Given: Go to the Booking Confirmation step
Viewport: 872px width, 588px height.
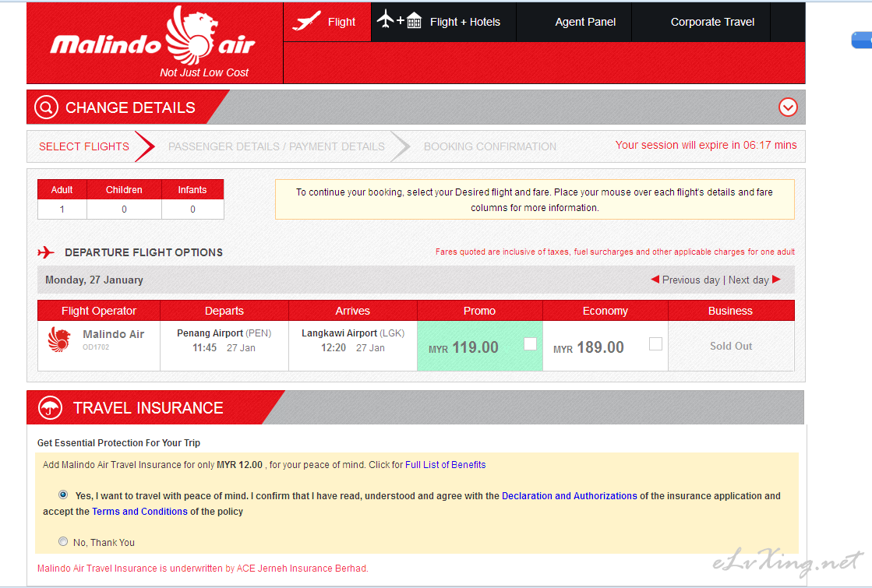Looking at the screenshot, I should coord(490,146).
